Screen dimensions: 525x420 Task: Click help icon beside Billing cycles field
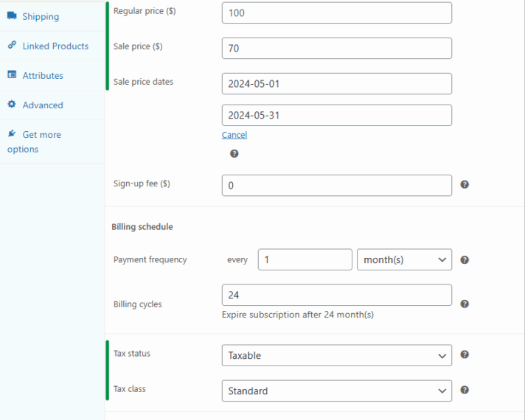(465, 304)
